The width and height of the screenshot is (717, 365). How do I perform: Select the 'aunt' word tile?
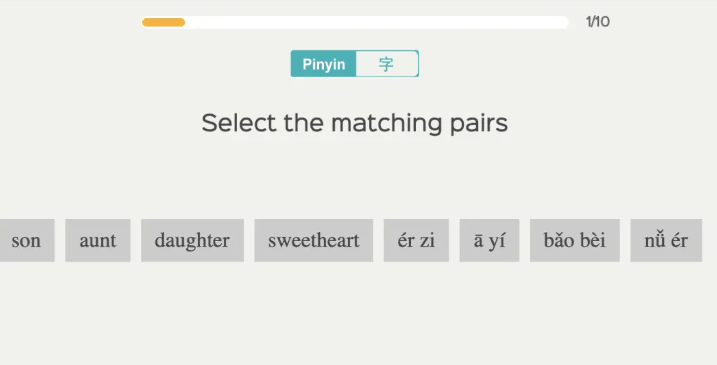pyautogui.click(x=98, y=241)
